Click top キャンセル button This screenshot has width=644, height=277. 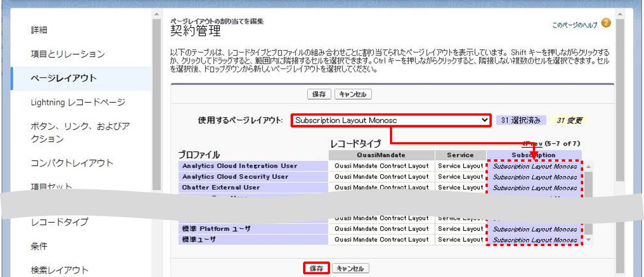(x=353, y=94)
